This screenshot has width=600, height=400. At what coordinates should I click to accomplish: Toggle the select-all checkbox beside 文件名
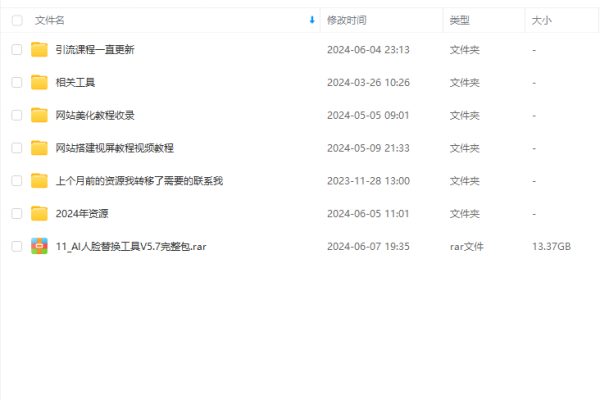[16, 19]
